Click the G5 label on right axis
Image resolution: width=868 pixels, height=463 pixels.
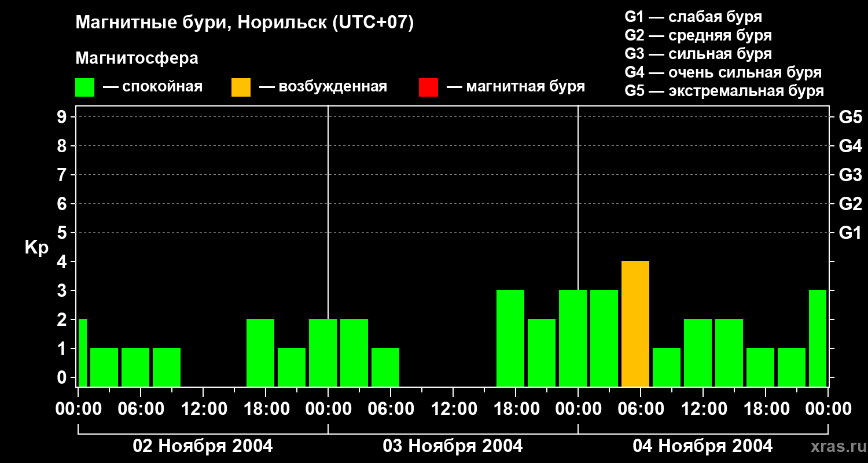click(850, 117)
